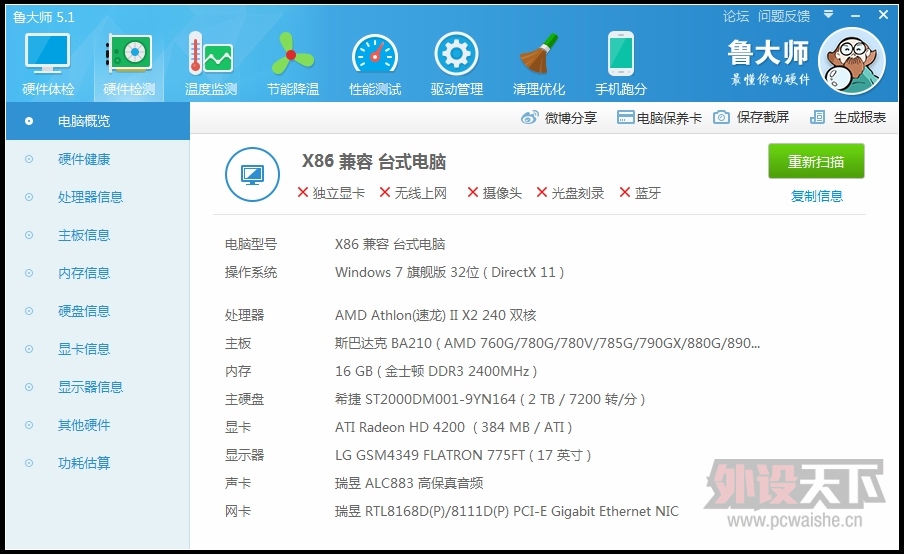This screenshot has width=904, height=554.
Task: Minimize the 鲁大师 window
Action: pos(855,16)
